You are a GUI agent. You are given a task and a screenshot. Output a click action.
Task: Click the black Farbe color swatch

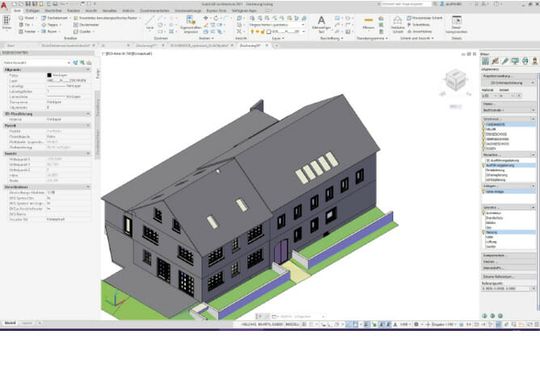(x=49, y=75)
